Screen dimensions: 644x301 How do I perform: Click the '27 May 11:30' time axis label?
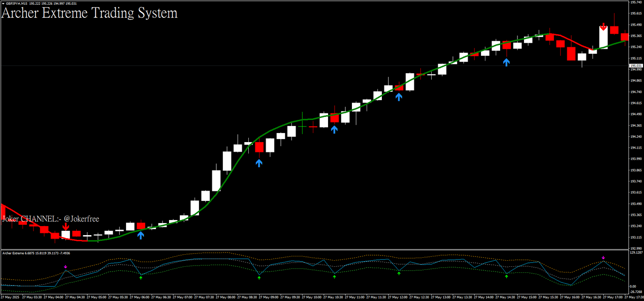[377, 298]
